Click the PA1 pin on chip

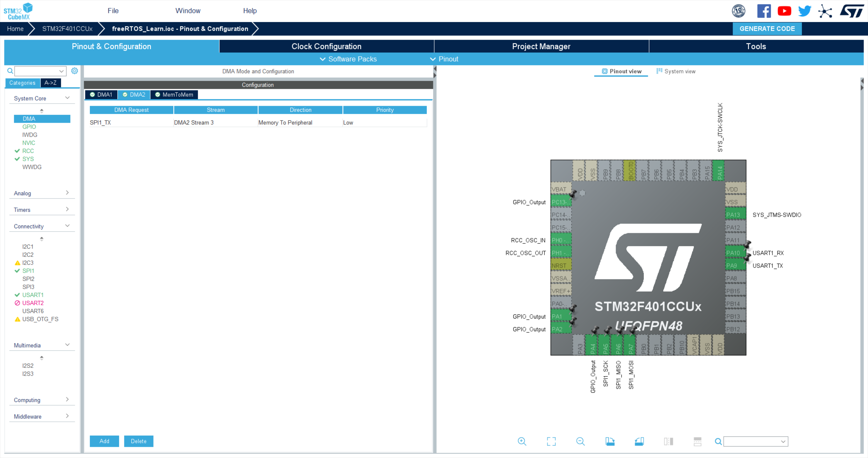[561, 316]
